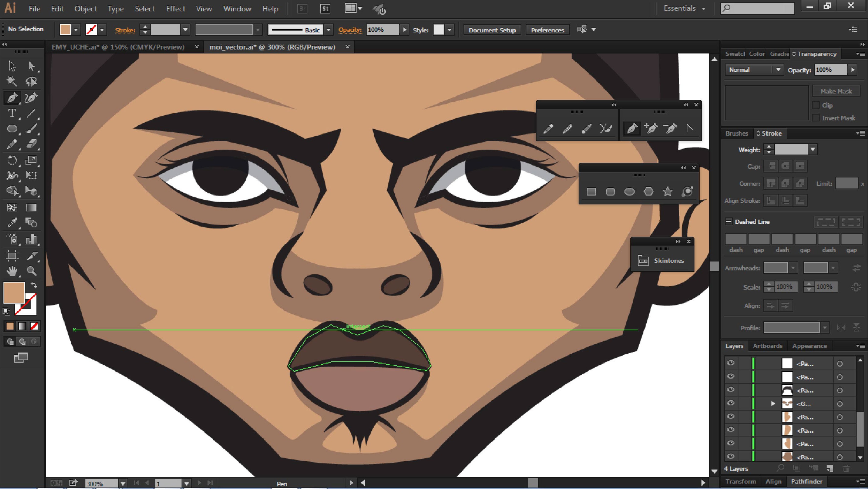Screen dimensions: 868x489
Task: Click the Preferences button
Action: [x=547, y=30]
